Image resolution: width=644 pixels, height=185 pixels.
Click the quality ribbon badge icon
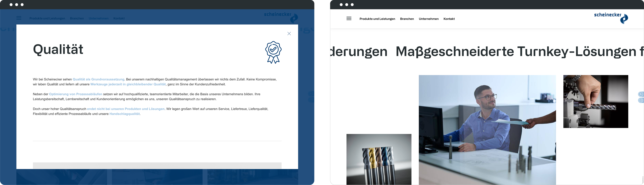(273, 52)
